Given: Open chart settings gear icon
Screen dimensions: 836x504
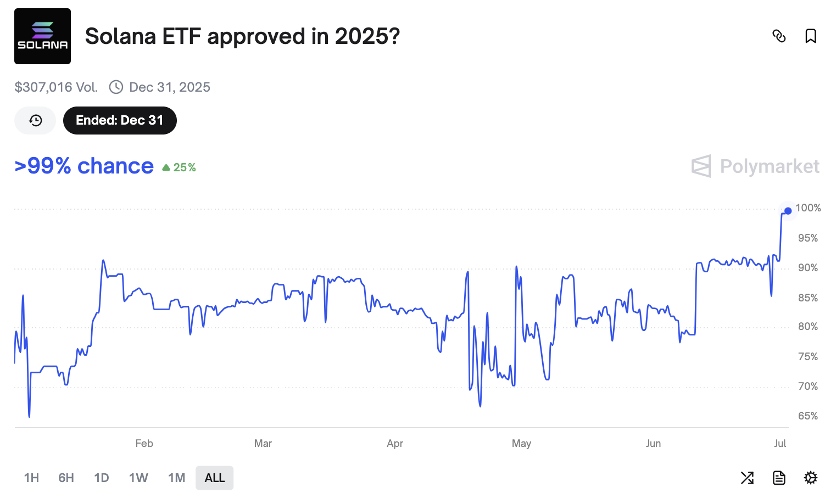Looking at the screenshot, I should (x=811, y=478).
